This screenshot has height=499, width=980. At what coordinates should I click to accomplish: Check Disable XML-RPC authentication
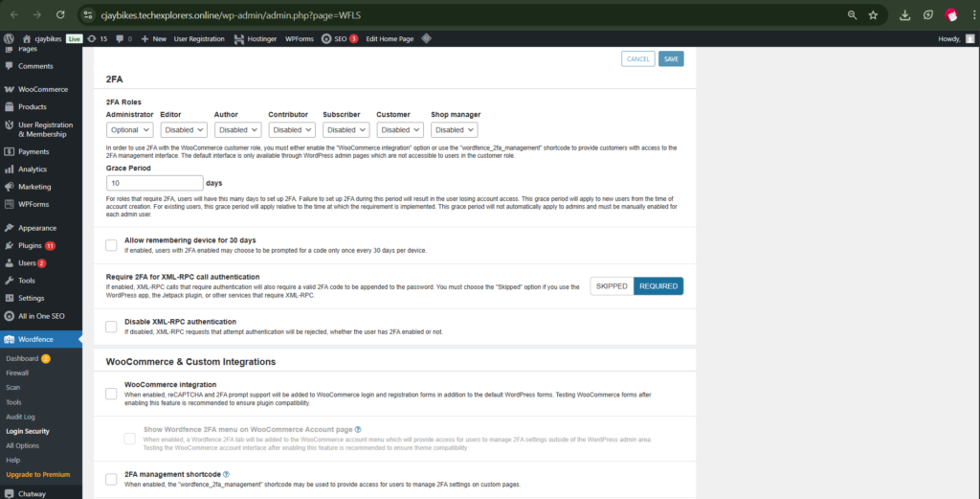(111, 327)
